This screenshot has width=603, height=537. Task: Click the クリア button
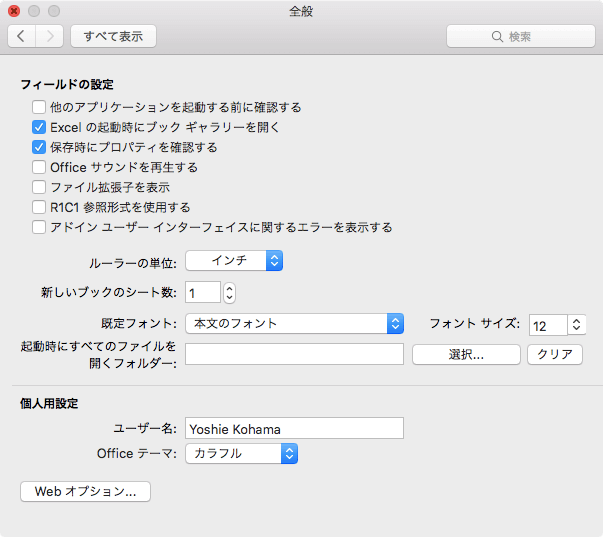(555, 354)
